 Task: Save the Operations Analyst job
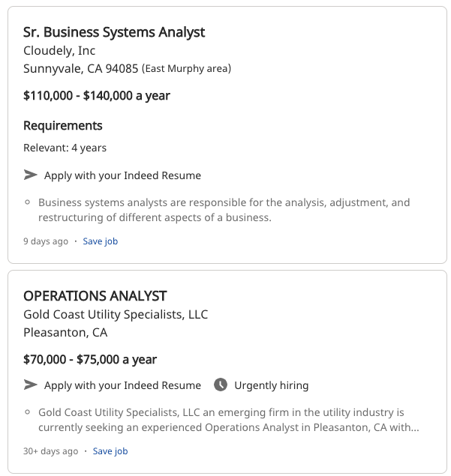tap(110, 451)
